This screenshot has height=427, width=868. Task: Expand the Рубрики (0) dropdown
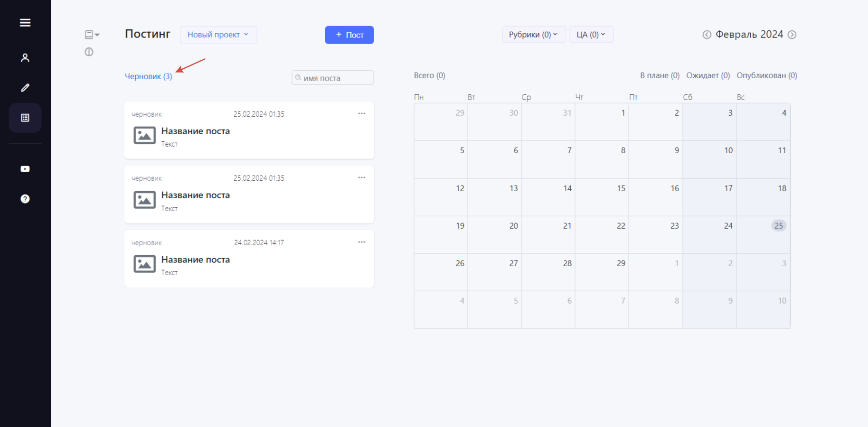[x=534, y=35]
